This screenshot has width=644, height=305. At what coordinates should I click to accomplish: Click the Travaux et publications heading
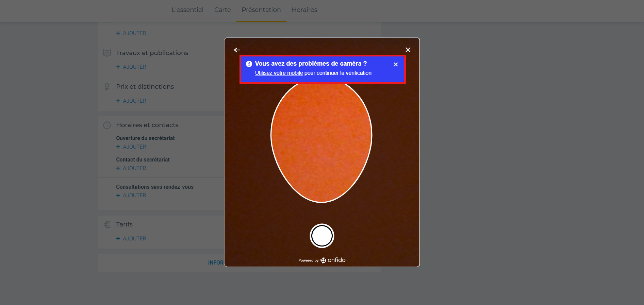(x=152, y=53)
